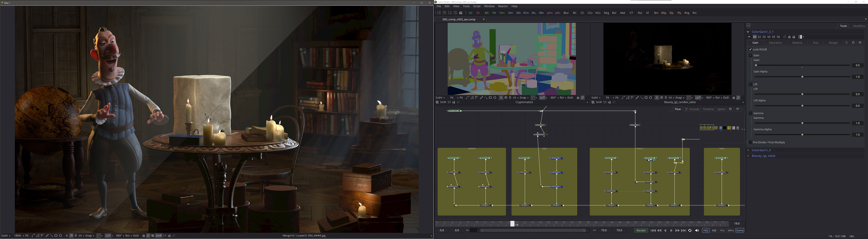Close the 060_comp_v003_aw.comp tab
The height and width of the screenshot is (239, 868).
tap(484, 19)
